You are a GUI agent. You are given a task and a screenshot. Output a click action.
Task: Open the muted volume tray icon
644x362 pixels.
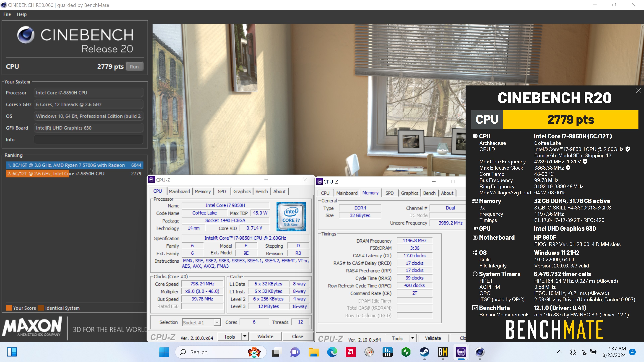583,352
